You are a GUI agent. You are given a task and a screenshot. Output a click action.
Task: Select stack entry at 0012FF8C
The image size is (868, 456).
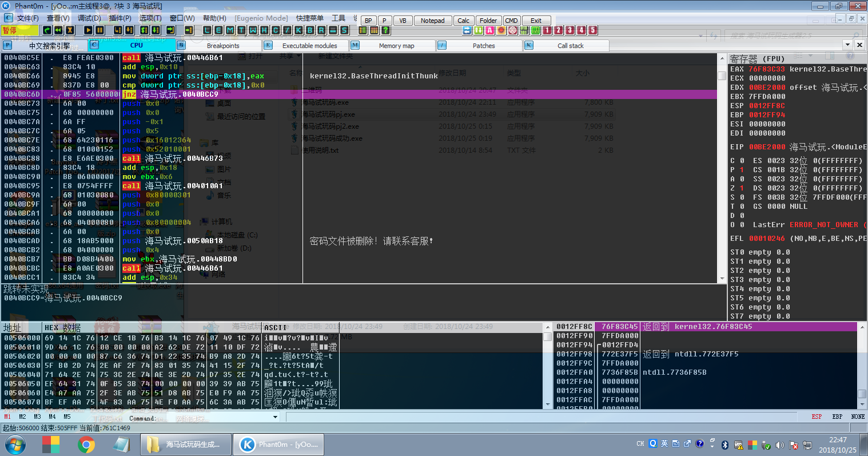[x=706, y=327]
